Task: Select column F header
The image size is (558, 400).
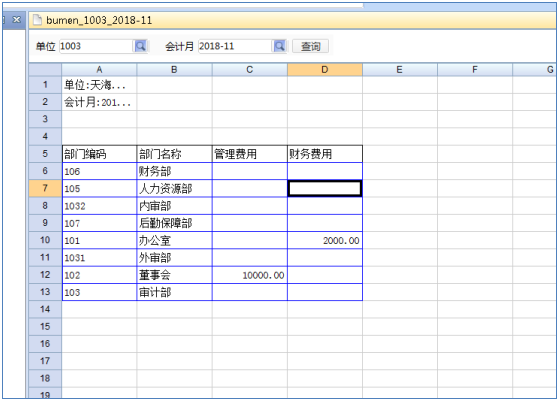Action: click(475, 70)
